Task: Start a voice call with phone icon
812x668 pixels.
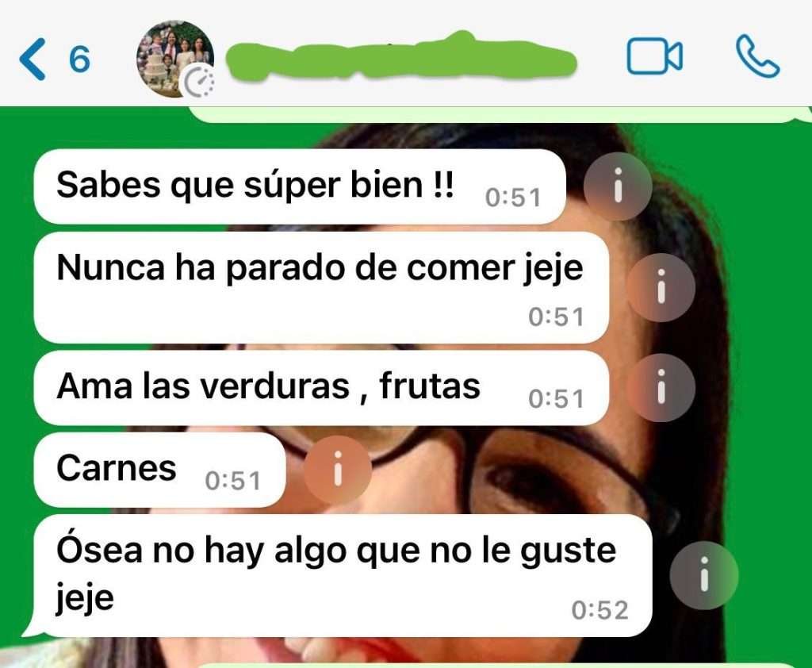Action: point(757,56)
